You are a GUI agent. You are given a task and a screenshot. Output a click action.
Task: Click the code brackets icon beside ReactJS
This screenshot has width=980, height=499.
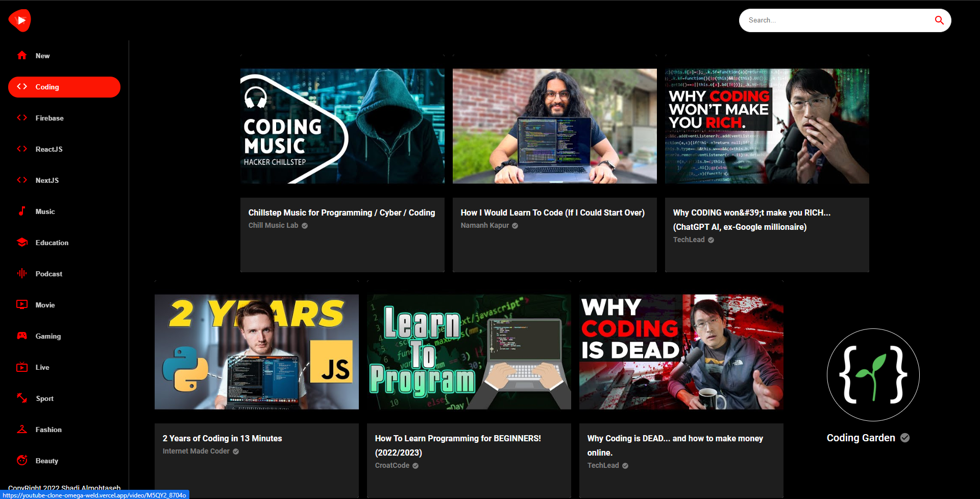pos(22,149)
